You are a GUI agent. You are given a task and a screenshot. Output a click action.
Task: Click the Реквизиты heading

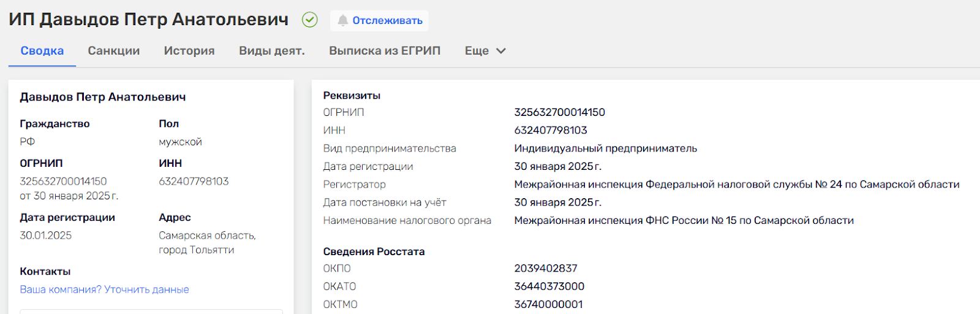(x=352, y=96)
